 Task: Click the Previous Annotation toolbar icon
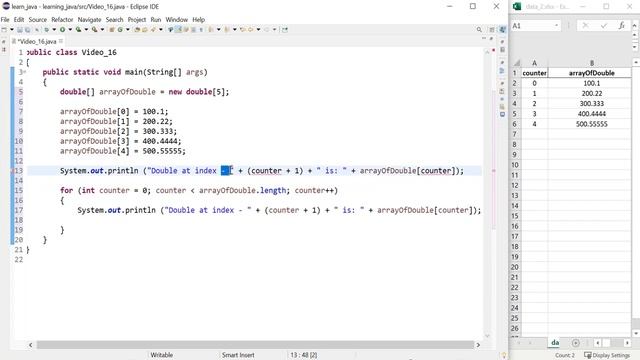click(227, 30)
